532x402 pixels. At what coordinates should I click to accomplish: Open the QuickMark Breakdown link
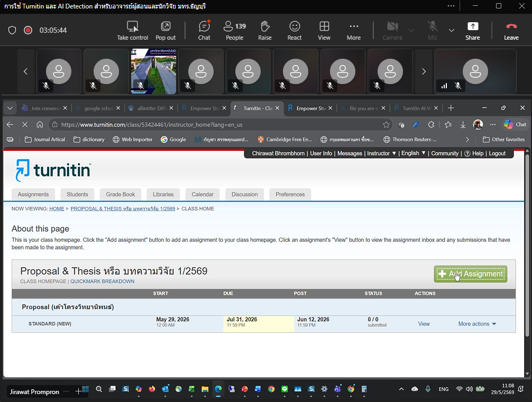click(x=102, y=281)
